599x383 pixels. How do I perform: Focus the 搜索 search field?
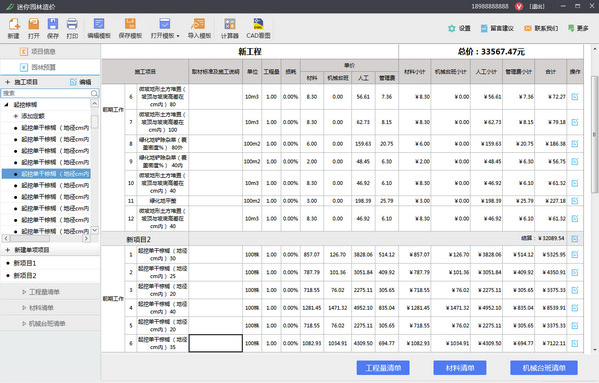pos(46,93)
